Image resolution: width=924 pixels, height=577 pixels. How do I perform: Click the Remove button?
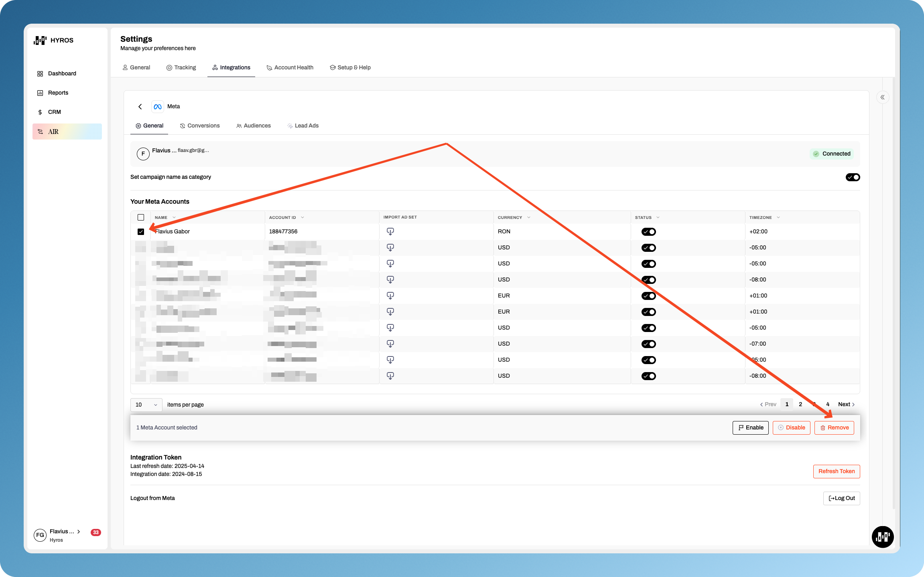pos(834,428)
